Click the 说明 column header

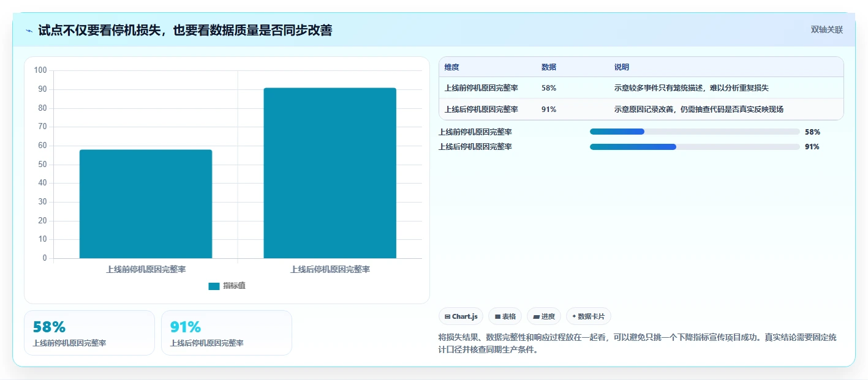pos(622,67)
